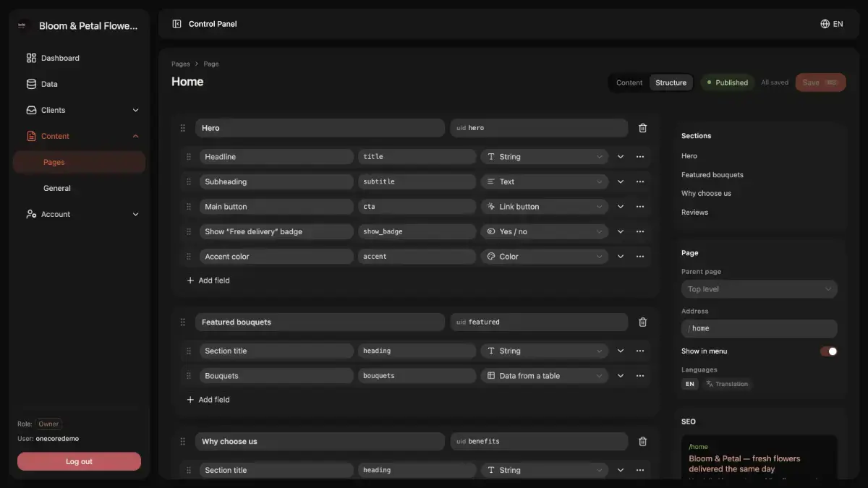The width and height of the screenshot is (868, 488).
Task: Edit the show_badge key field
Action: click(417, 231)
